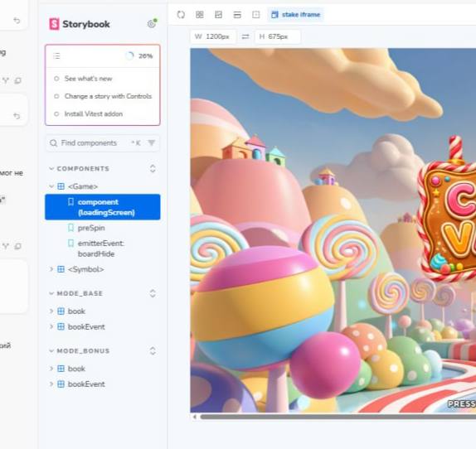Click the candy loading screen preview
The width and height of the screenshot is (476, 449).
point(333,230)
